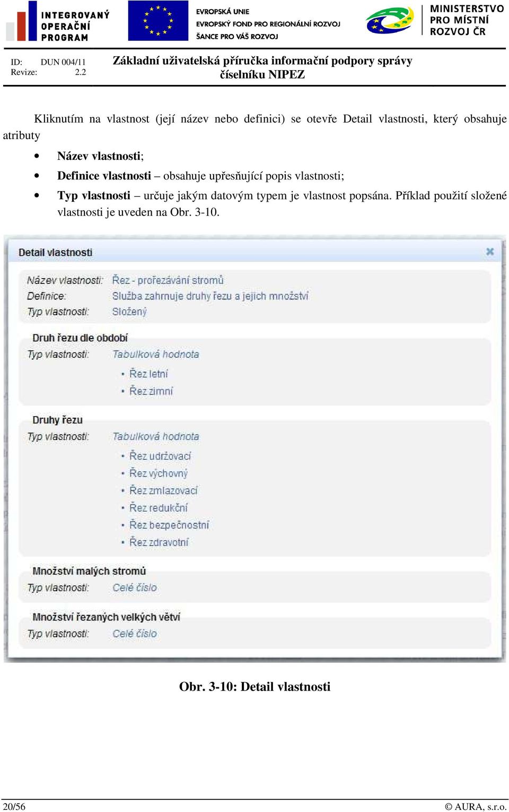This screenshot has width=509, height=812.
Task: Click the Detail vlastnosti dialog title
Action: pyautogui.click(x=55, y=253)
